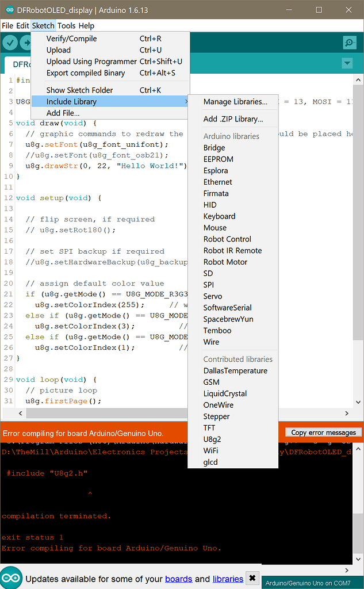Open the libraries updates link
This screenshot has width=364, height=589.
click(228, 579)
